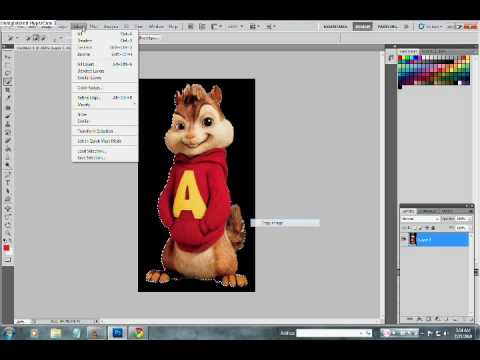Open Photoshop from the Windows taskbar

tap(117, 332)
